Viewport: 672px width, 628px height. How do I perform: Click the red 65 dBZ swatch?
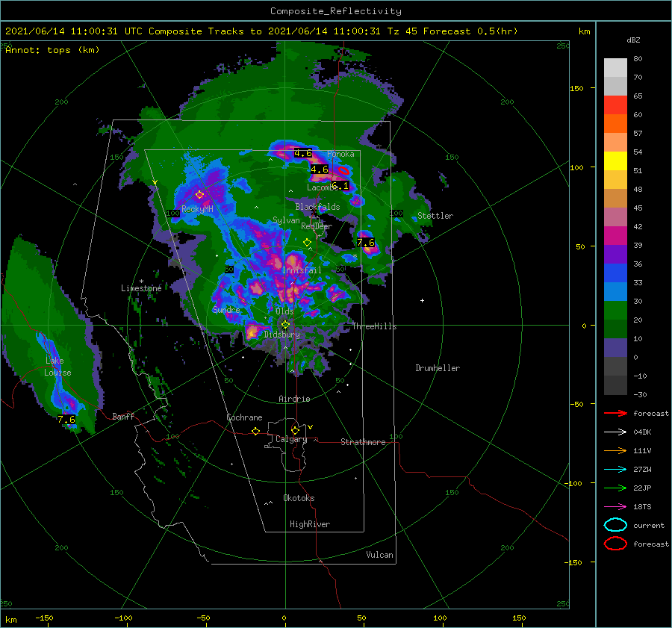click(x=615, y=105)
